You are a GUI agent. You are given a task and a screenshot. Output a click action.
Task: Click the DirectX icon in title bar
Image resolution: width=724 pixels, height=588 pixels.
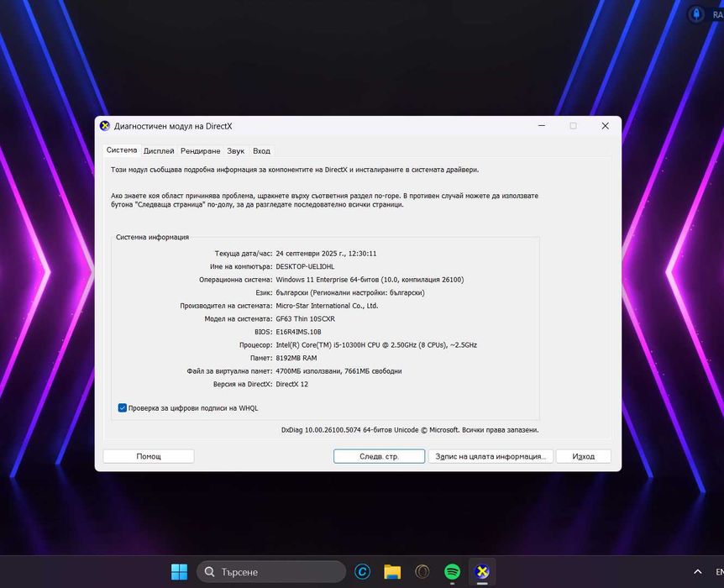tap(105, 126)
